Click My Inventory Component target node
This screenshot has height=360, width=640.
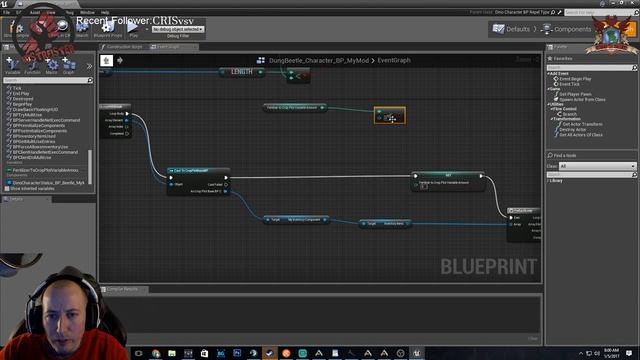(296, 220)
